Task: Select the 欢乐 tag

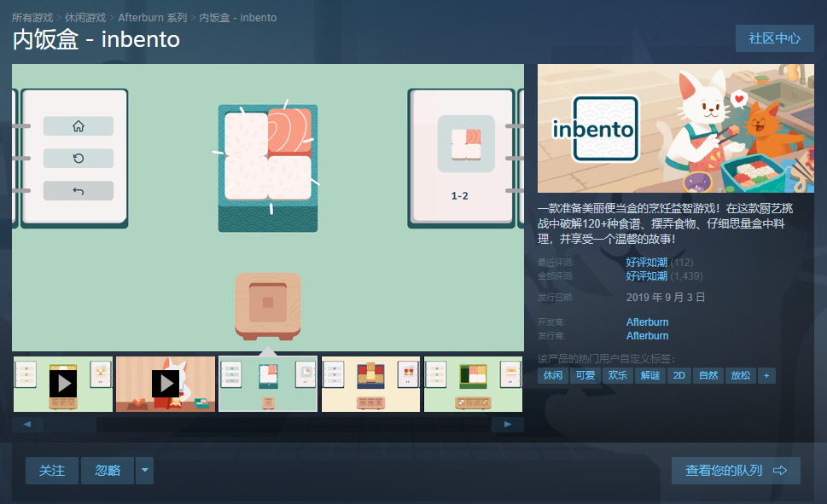Action: coord(618,375)
